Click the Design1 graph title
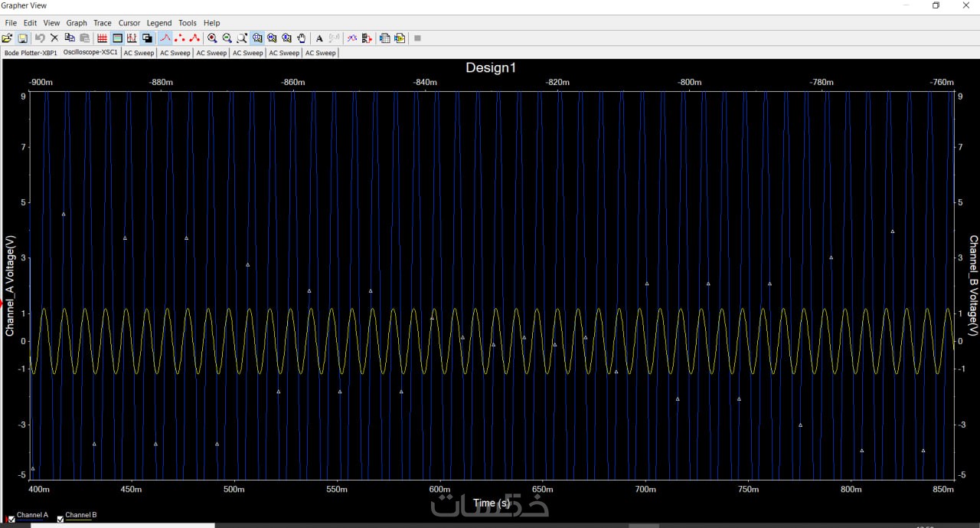The image size is (980, 528). [491, 67]
